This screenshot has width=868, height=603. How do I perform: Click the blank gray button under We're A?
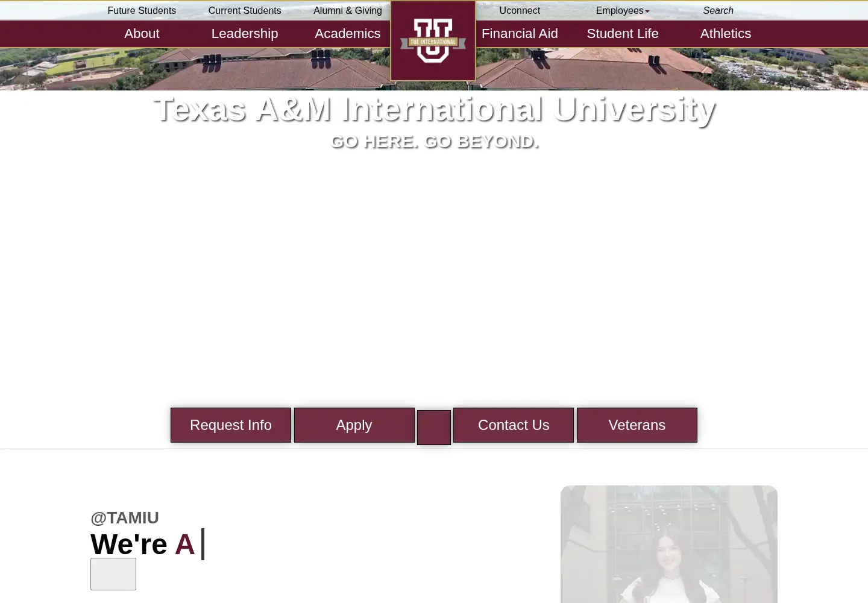[x=113, y=574]
